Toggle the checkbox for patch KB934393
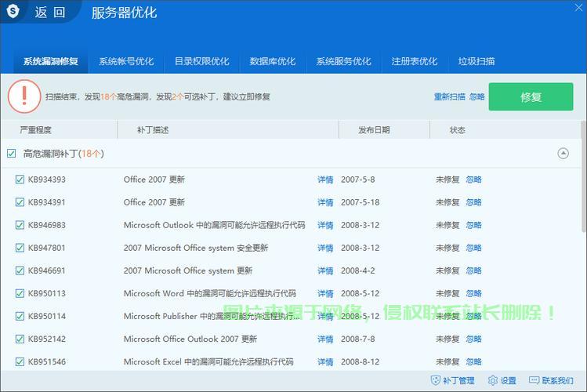This screenshot has height=392, width=587. (20, 180)
